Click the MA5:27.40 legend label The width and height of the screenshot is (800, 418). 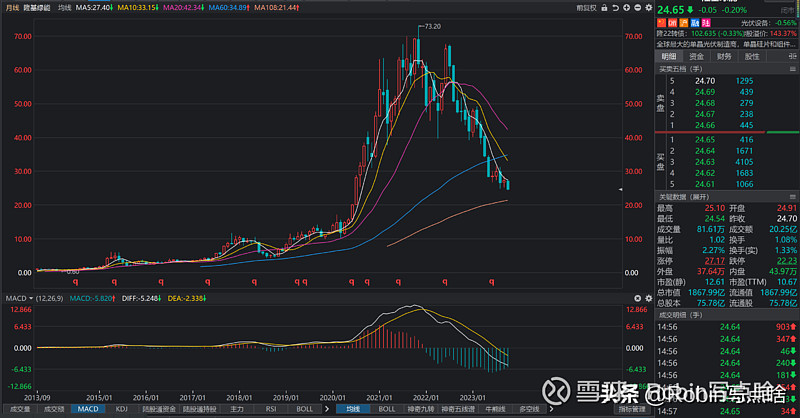pos(94,8)
